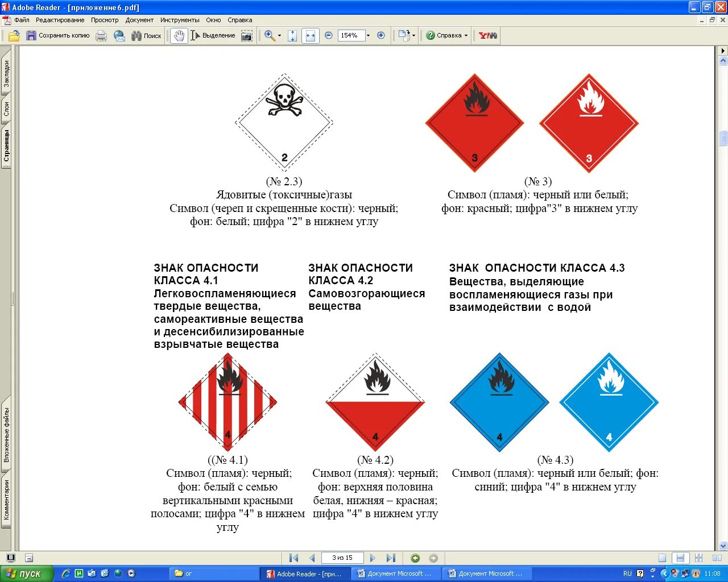This screenshot has height=582, width=728.
Task: Open the zoom percentage dropdown list
Action: [369, 35]
